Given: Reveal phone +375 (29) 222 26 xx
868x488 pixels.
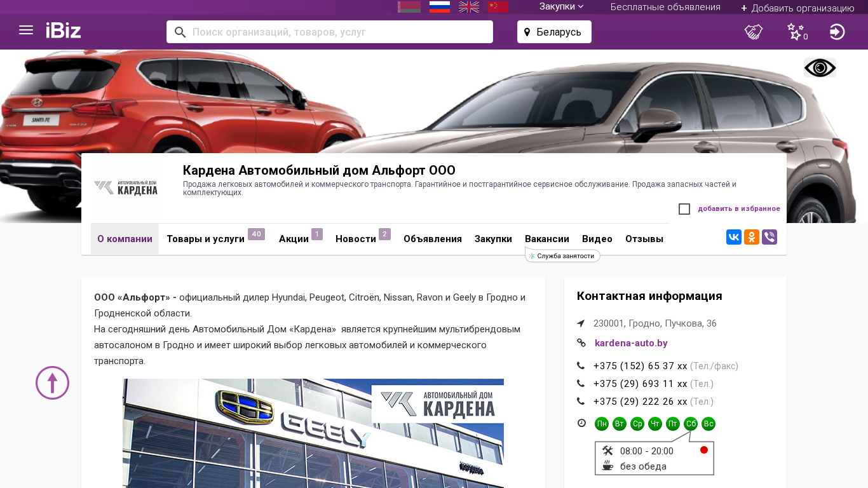Looking at the screenshot, I should click(641, 402).
